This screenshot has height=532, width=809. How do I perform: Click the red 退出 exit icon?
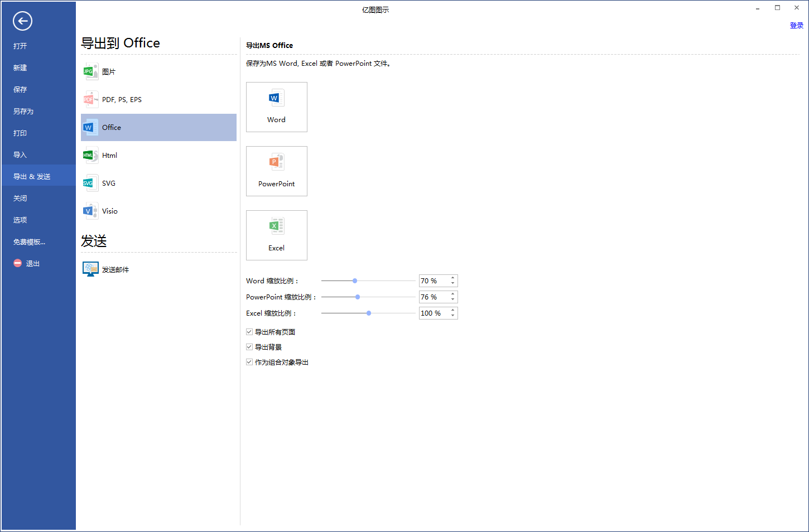(x=17, y=263)
